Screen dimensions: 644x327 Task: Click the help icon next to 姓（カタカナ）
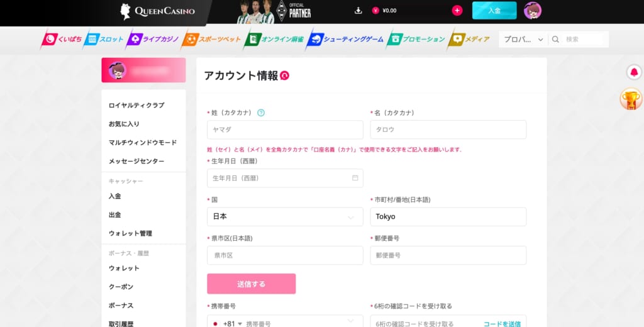(261, 113)
